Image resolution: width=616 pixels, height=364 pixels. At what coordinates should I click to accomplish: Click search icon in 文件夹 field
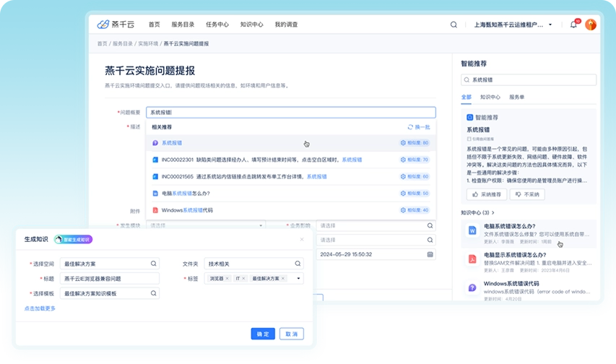click(297, 264)
